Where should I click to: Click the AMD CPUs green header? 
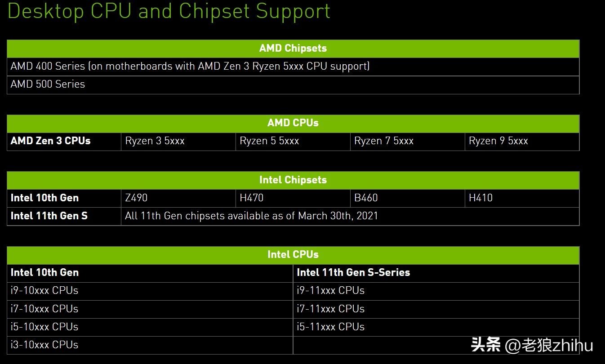click(x=293, y=123)
